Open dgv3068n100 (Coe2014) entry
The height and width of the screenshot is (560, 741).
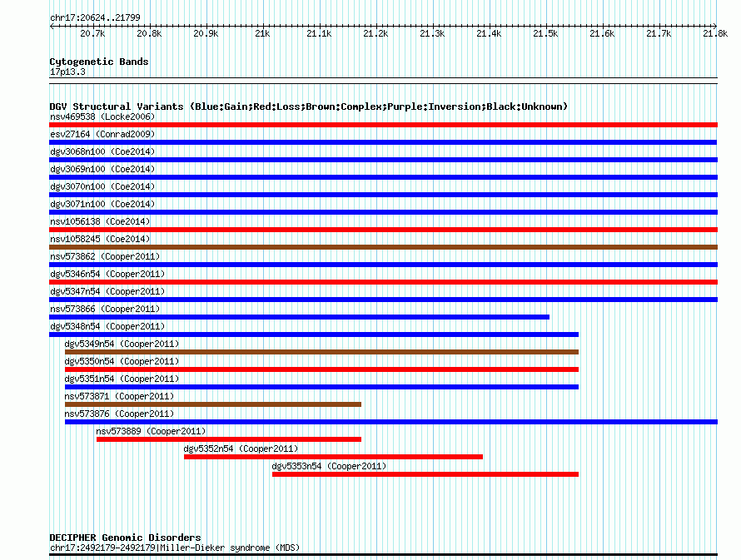point(102,151)
